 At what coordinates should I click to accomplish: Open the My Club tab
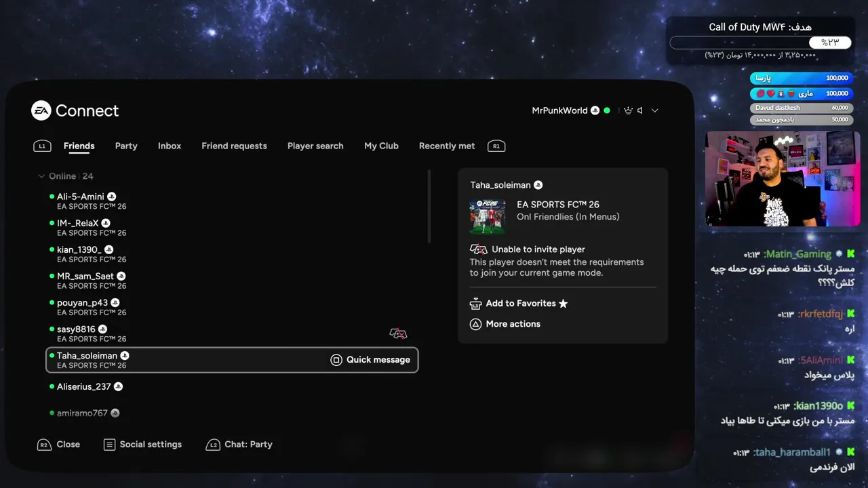coord(381,146)
